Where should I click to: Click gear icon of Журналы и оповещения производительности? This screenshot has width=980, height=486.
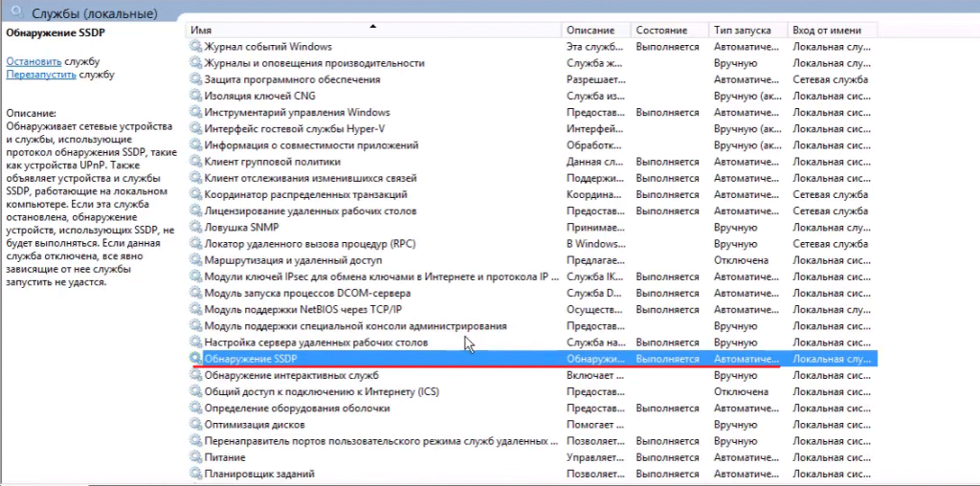click(x=195, y=63)
